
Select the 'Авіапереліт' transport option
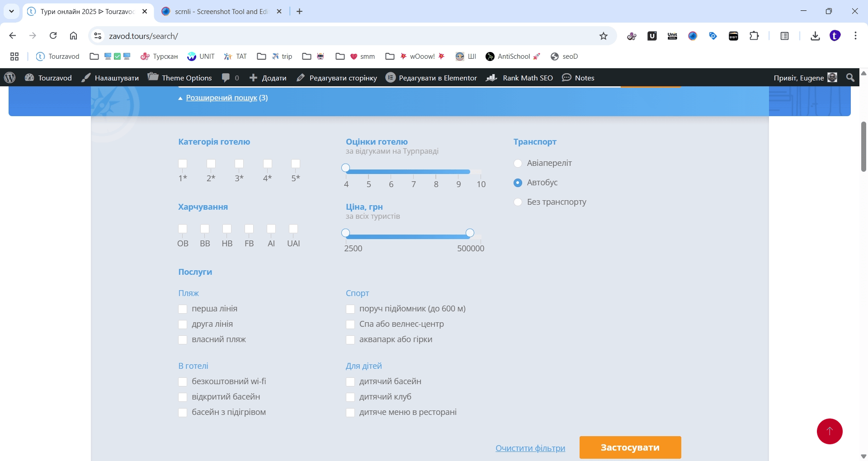pyautogui.click(x=518, y=163)
